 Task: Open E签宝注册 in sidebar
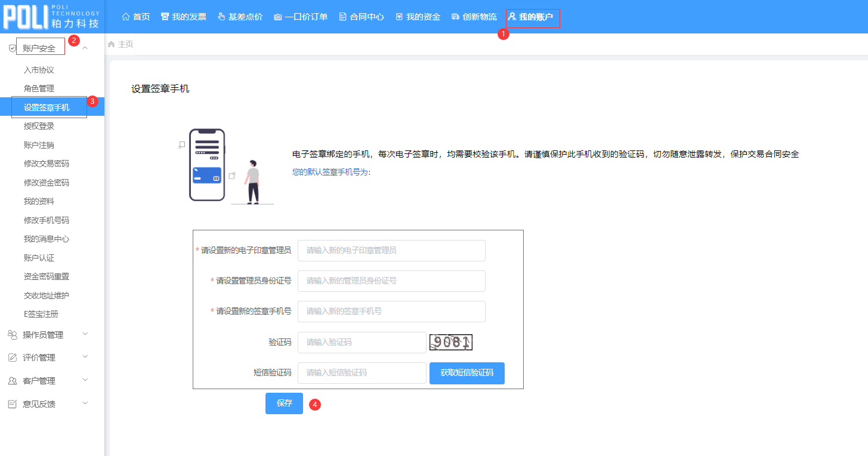point(41,314)
